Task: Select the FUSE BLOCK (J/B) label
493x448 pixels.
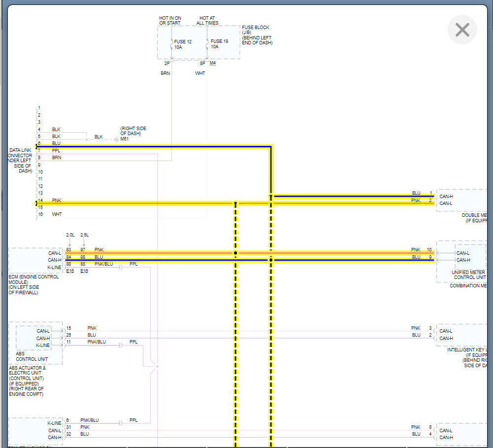Action: coord(257,35)
